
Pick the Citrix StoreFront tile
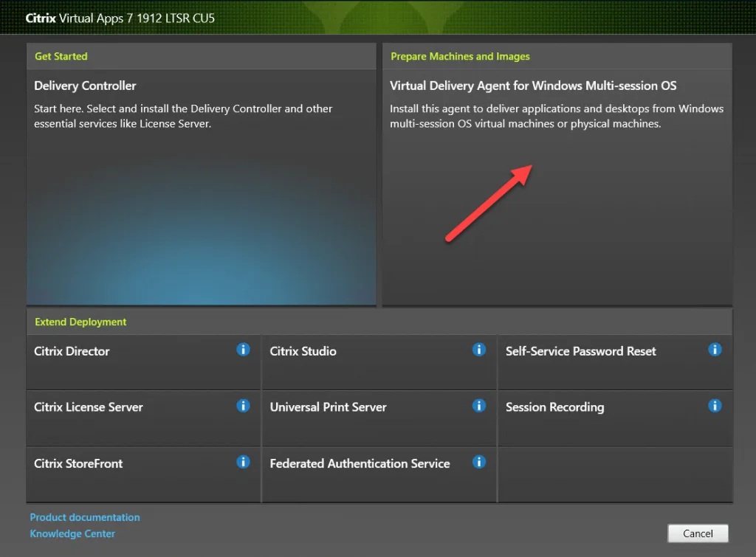(143, 474)
